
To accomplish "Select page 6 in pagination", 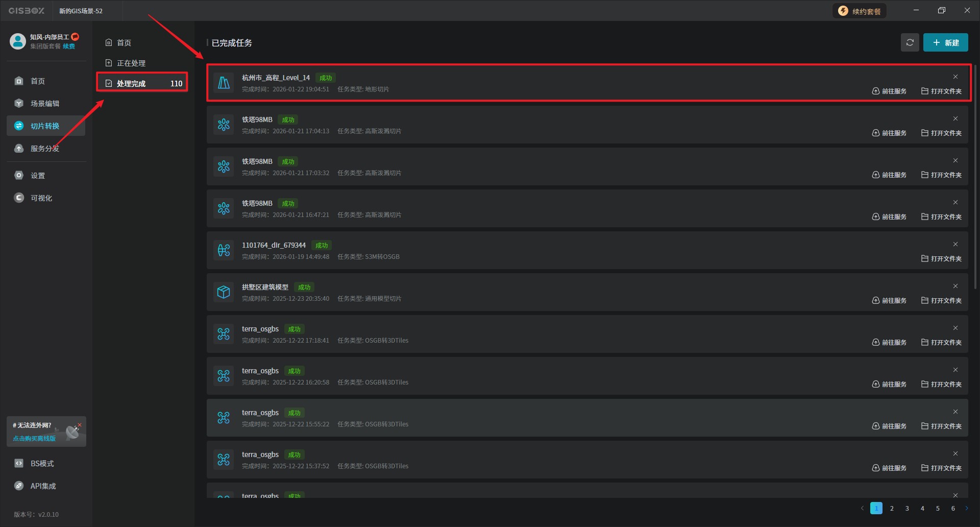I will 953,508.
